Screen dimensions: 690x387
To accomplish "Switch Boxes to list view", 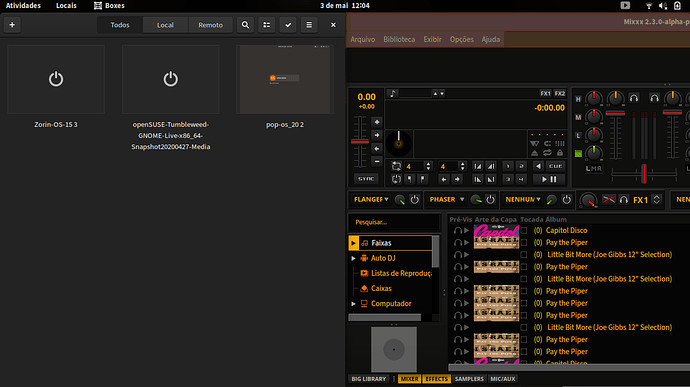I will click(x=267, y=25).
